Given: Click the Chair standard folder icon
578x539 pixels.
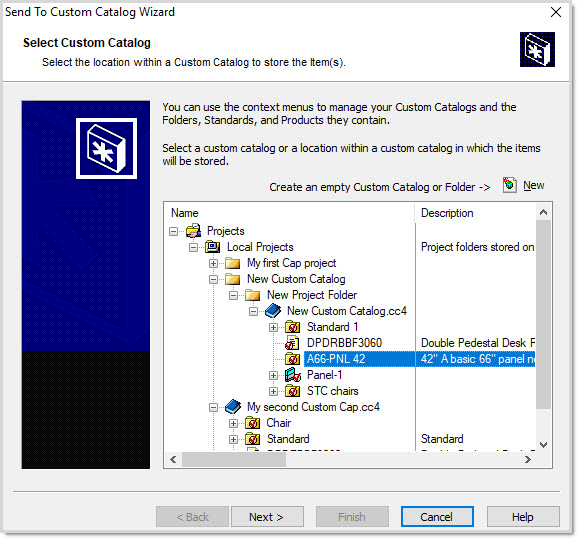Looking at the screenshot, I should (x=253, y=423).
